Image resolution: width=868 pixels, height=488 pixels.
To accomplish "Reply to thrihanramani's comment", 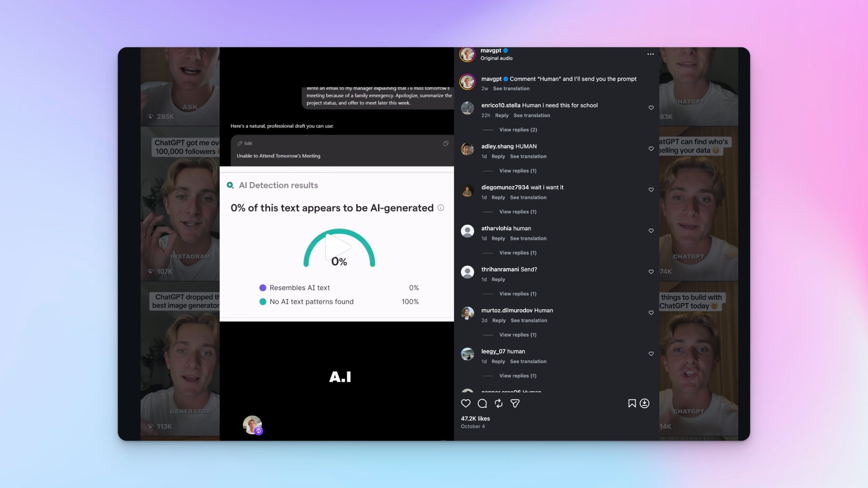I will (x=498, y=279).
